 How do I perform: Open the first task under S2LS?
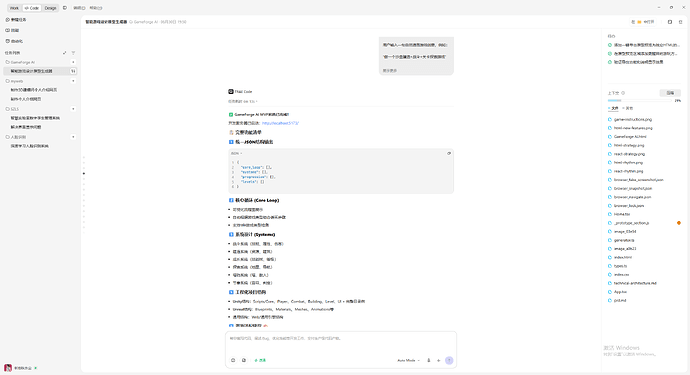pyautogui.click(x=35, y=118)
